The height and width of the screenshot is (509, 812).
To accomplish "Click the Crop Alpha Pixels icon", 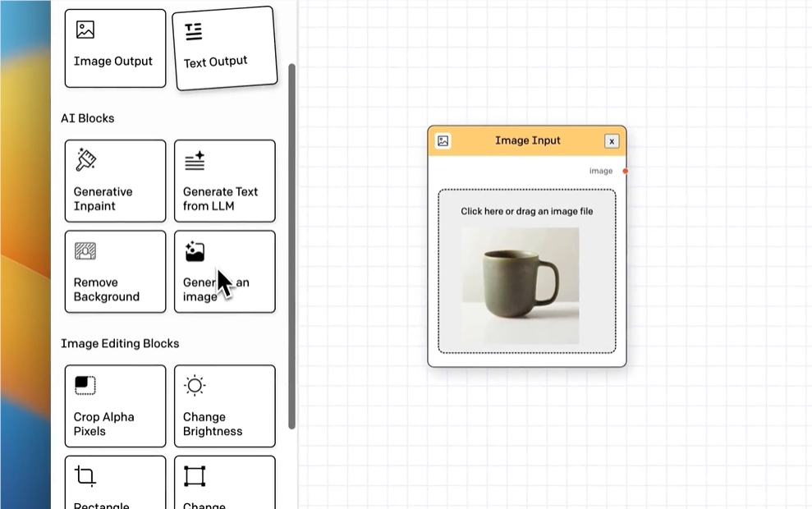I will tap(85, 385).
